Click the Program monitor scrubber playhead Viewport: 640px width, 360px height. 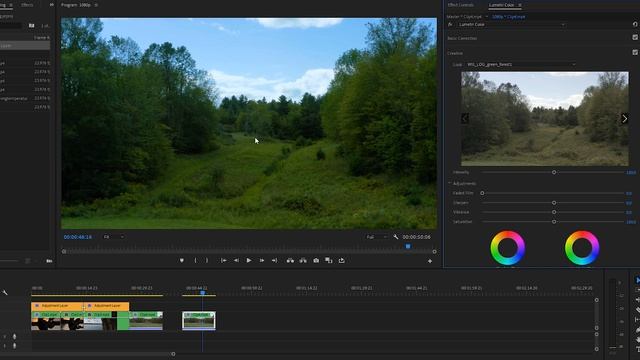point(408,247)
